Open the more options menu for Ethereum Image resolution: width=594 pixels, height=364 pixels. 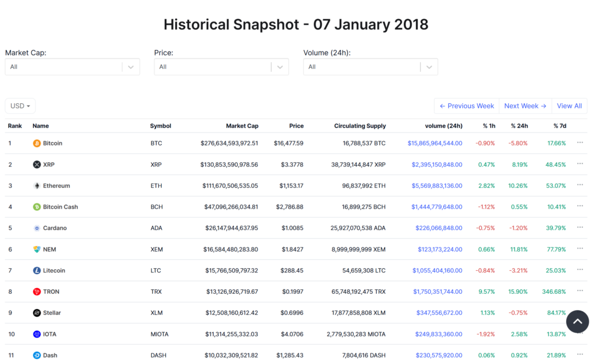point(580,185)
